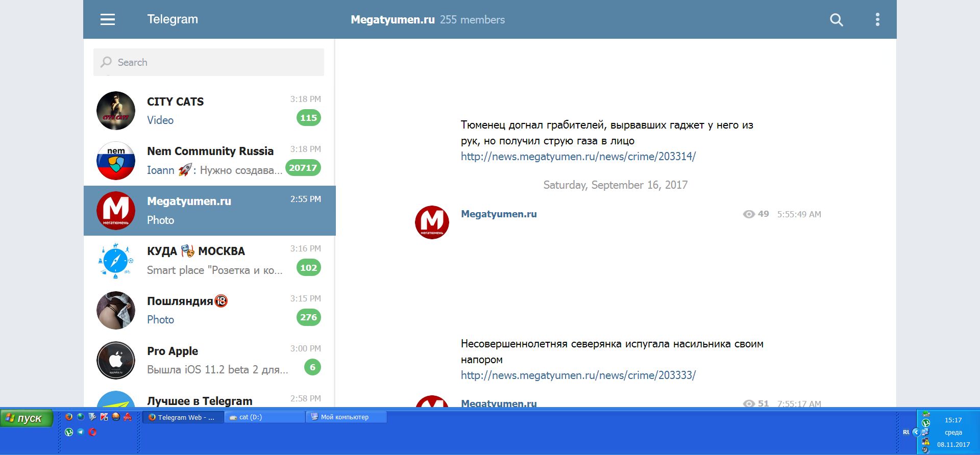Click the Вышла iOS 11.2 beta preview text
The width and height of the screenshot is (980, 455).
(217, 370)
